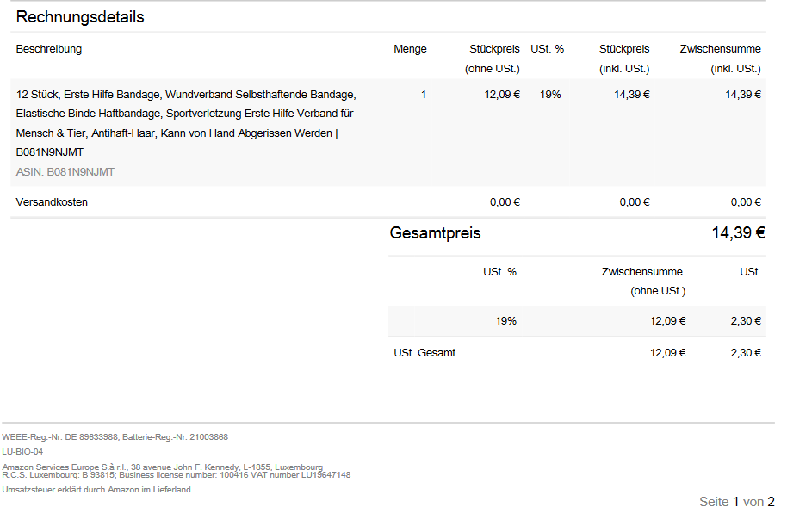
Task: Click the WEEE-Reg.-Nr. footer line
Action: (x=115, y=437)
